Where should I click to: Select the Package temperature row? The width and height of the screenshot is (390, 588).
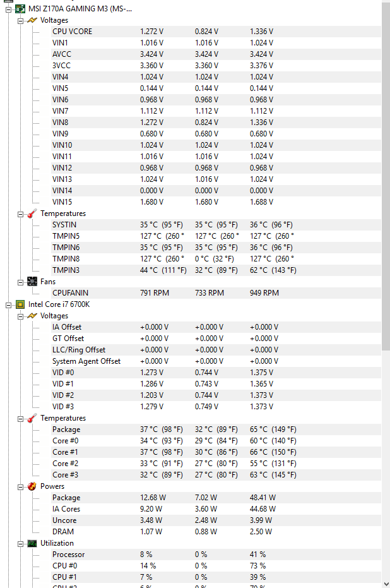click(x=216, y=429)
